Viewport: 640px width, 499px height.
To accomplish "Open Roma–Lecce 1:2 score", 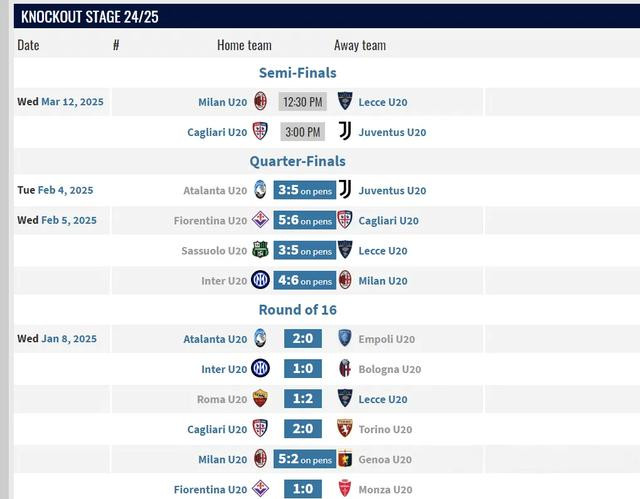I will (x=303, y=399).
